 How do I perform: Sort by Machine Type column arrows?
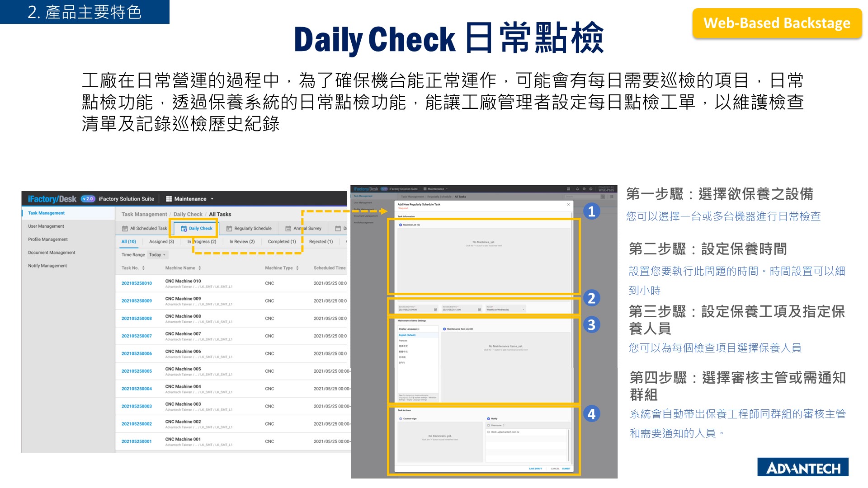click(297, 268)
